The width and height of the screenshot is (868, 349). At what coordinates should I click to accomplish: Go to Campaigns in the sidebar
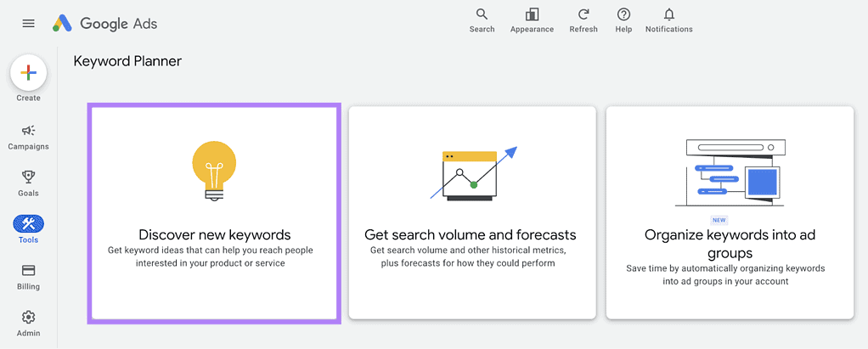pos(28,138)
